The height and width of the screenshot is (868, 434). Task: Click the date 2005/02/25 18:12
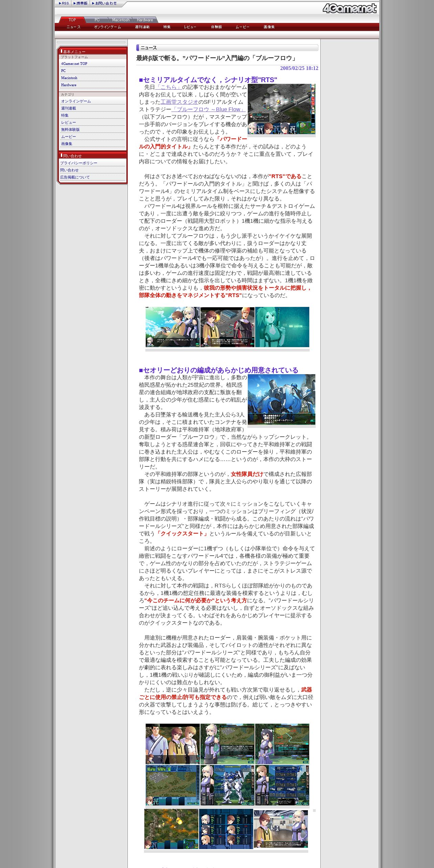click(299, 68)
